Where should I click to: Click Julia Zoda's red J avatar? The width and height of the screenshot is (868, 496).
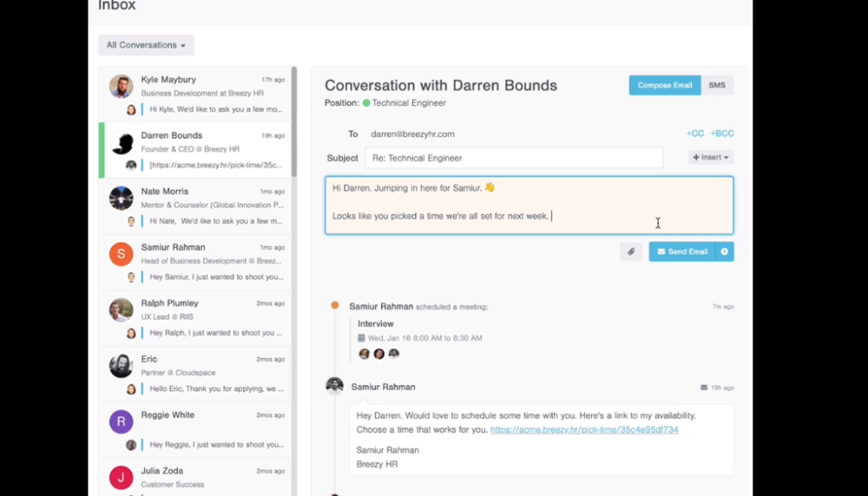[x=121, y=477]
